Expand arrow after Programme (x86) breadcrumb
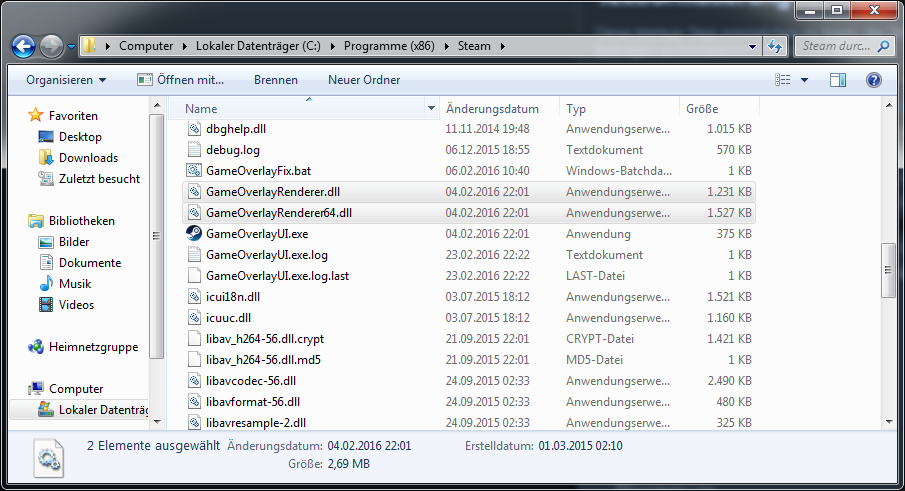Viewport: 905px width, 491px height. tap(447, 46)
